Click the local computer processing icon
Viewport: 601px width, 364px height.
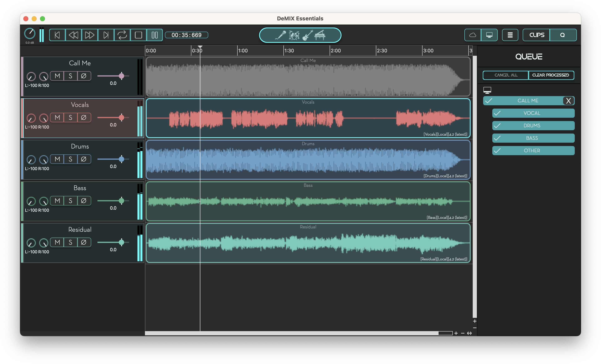click(x=490, y=35)
